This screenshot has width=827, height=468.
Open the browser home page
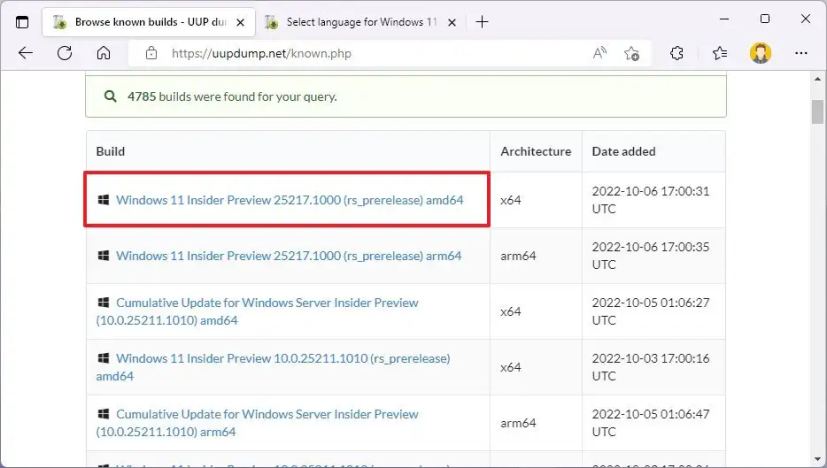click(103, 53)
